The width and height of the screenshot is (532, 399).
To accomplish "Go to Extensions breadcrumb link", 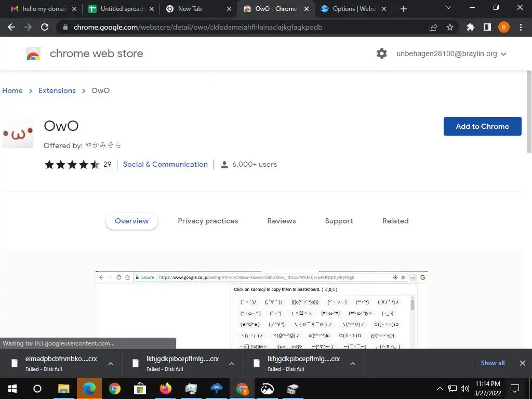I will click(x=57, y=90).
